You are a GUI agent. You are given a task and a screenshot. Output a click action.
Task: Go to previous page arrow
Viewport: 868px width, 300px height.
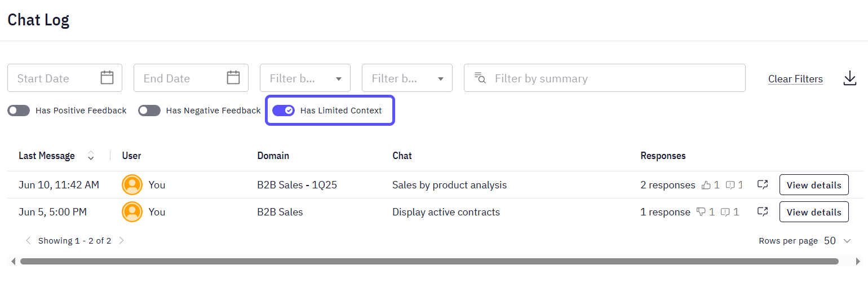click(x=28, y=241)
